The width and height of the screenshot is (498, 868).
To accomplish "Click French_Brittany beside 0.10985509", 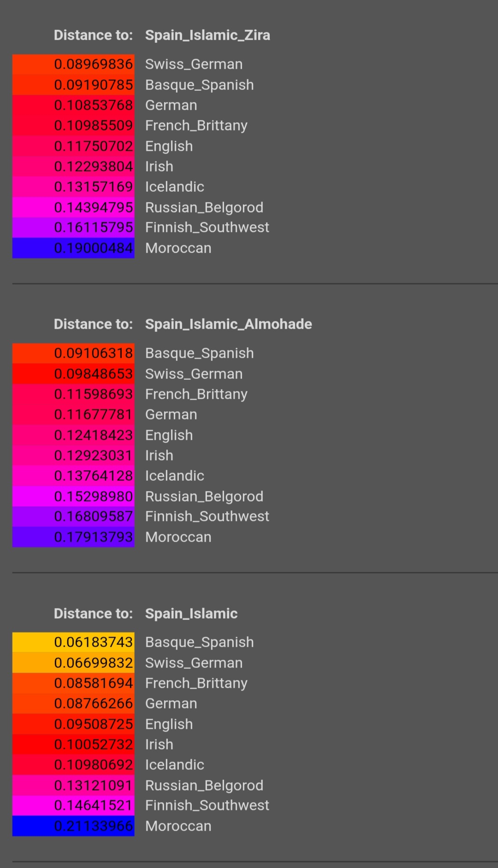I will pyautogui.click(x=196, y=125).
